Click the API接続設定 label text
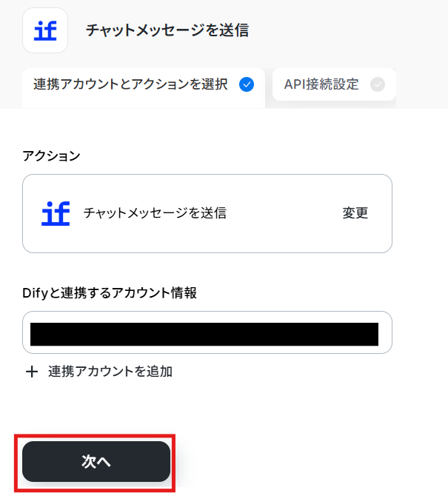This screenshot has width=448, height=493. point(321,84)
